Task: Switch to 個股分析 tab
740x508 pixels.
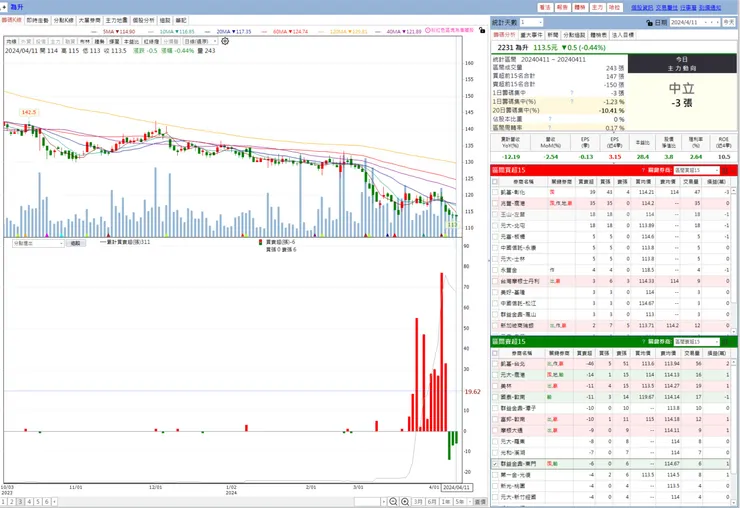Action: (143, 20)
